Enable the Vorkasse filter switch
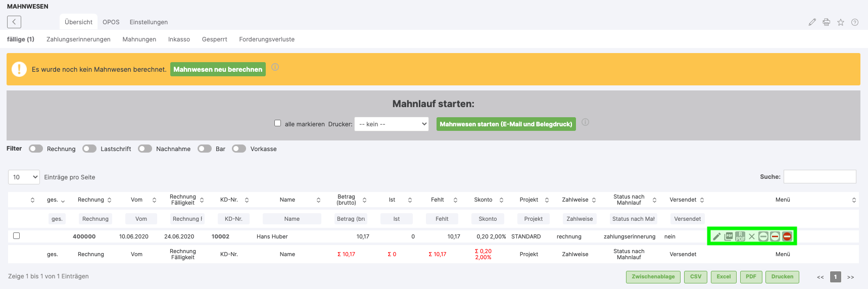868x289 pixels. tap(239, 149)
